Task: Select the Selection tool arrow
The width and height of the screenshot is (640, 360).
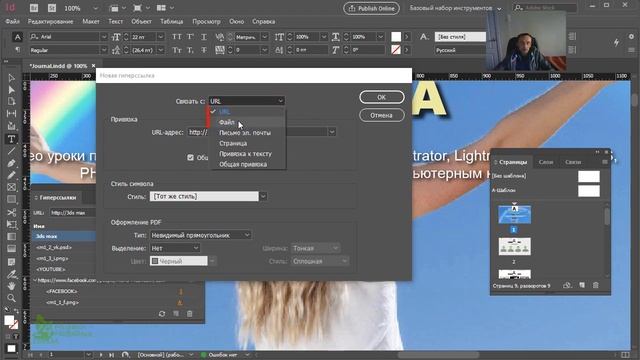Action: pyautogui.click(x=11, y=78)
